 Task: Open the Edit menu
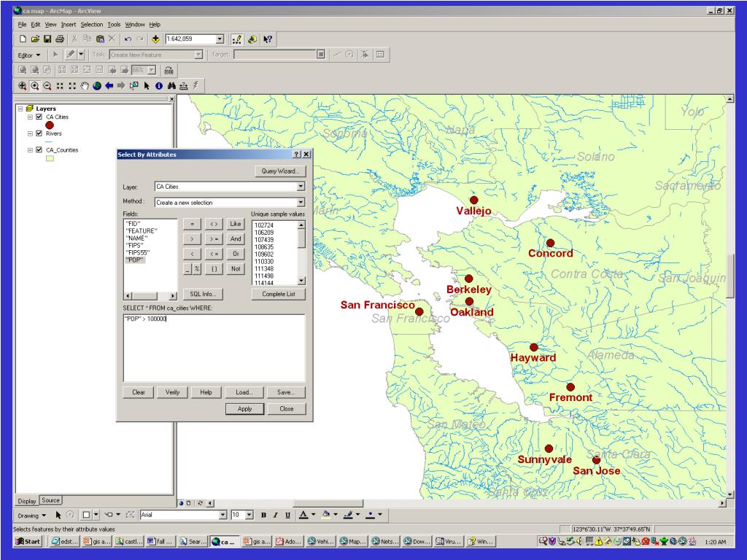pos(36,24)
